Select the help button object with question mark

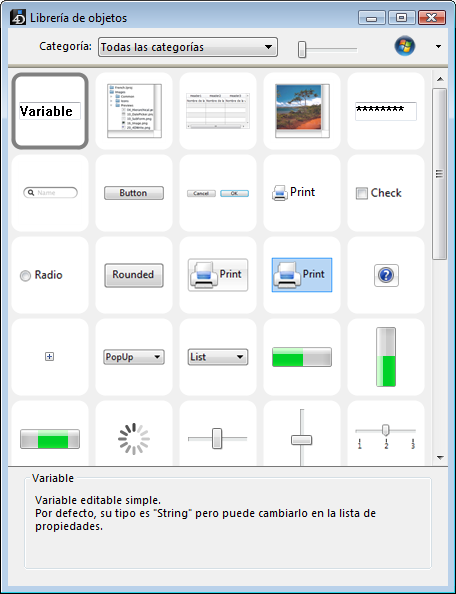point(386,275)
